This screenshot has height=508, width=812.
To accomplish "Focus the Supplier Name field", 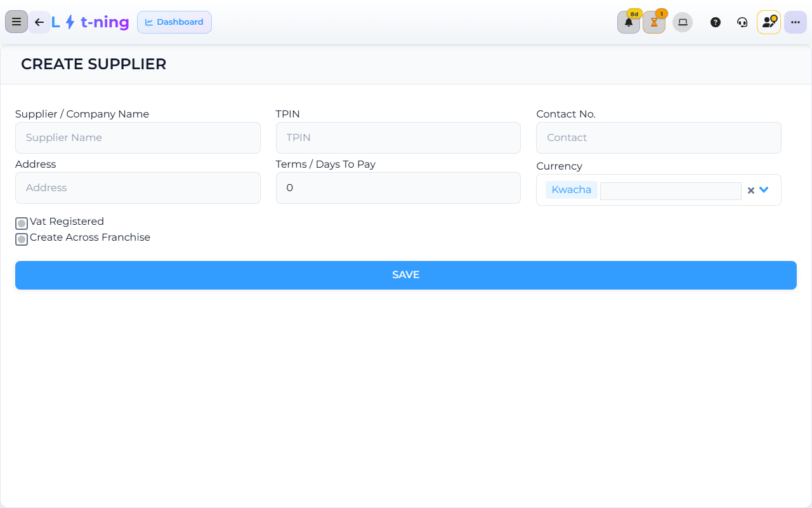I will 138,138.
